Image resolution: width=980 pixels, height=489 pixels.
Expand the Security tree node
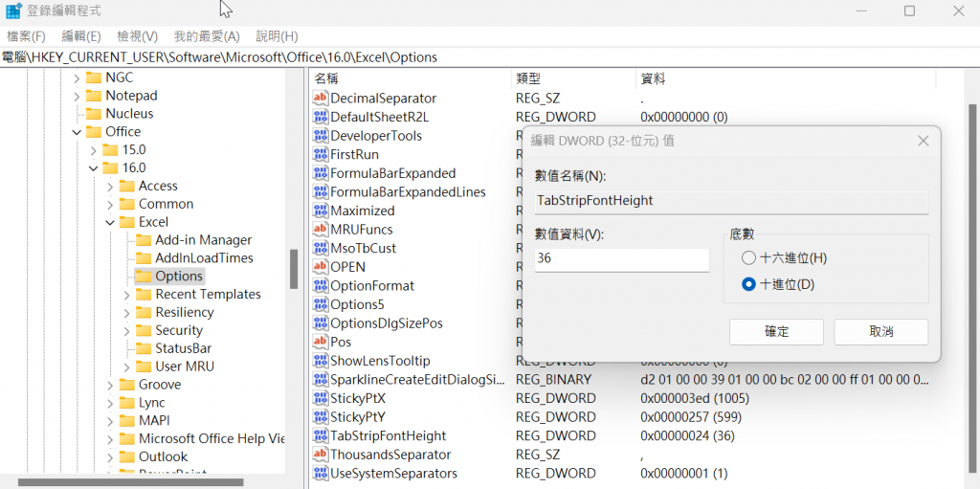click(127, 331)
